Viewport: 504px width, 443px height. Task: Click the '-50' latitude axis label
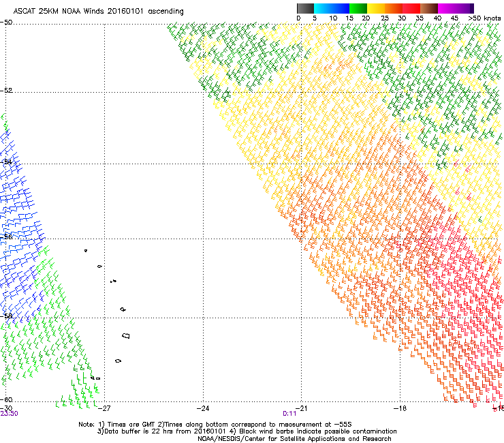6,22
